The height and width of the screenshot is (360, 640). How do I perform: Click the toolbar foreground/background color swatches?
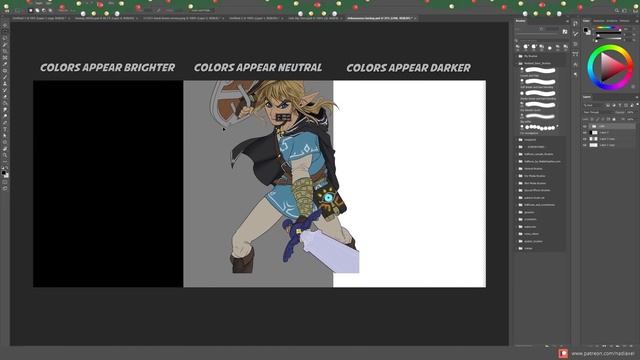click(5, 174)
